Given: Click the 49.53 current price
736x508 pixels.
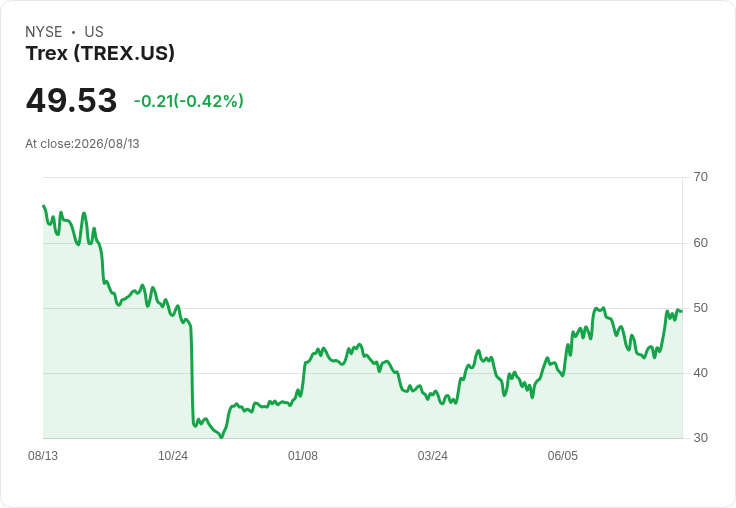Looking at the screenshot, I should pos(71,100).
